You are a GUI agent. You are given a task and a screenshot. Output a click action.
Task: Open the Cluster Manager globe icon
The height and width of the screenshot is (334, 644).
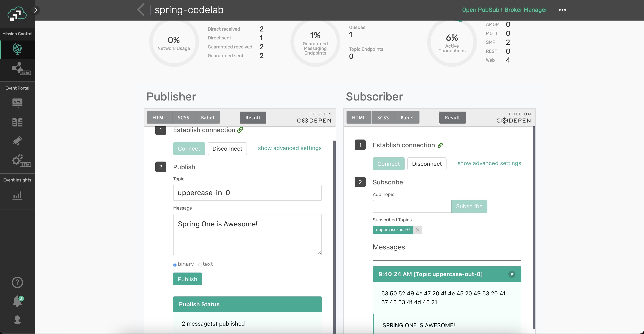(17, 49)
